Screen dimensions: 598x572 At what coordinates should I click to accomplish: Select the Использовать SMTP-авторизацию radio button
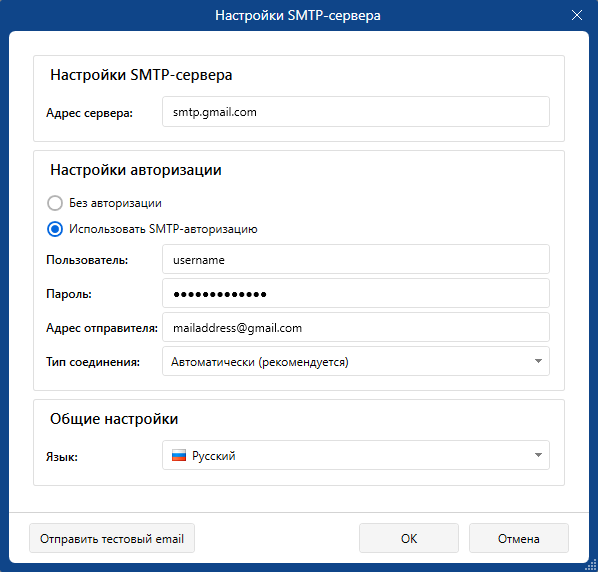(x=55, y=229)
